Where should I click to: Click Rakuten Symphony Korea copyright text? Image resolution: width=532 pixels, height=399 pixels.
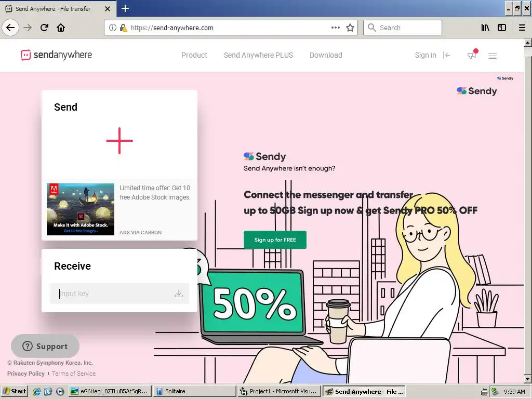50,363
